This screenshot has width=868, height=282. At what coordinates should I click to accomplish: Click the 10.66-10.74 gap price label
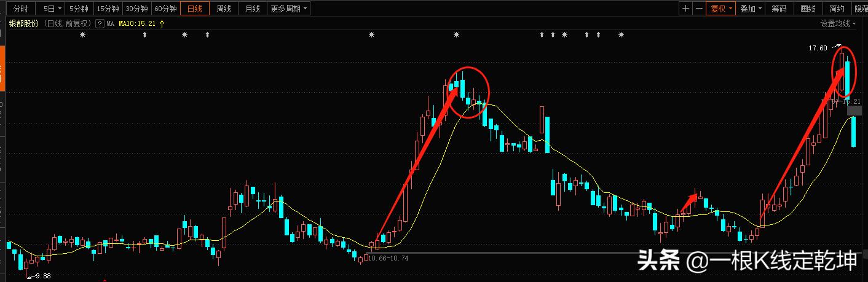pos(389,258)
